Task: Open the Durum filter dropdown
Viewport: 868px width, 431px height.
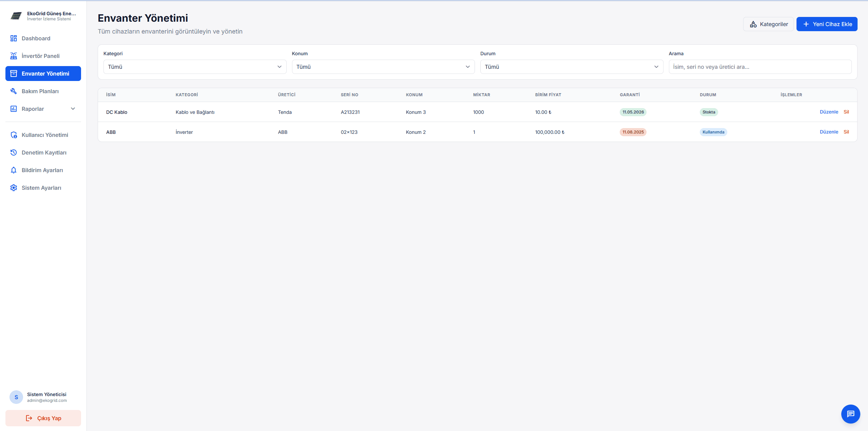Action: (x=572, y=67)
